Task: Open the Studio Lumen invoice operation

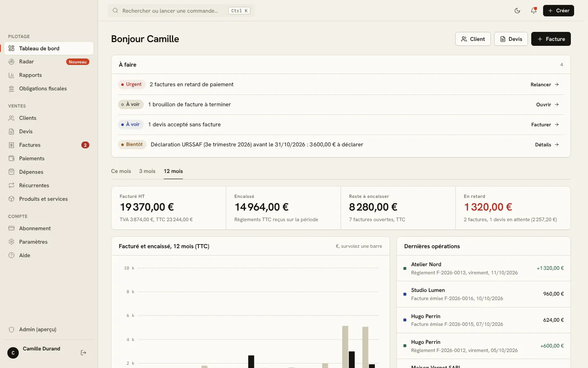Action: tap(483, 294)
